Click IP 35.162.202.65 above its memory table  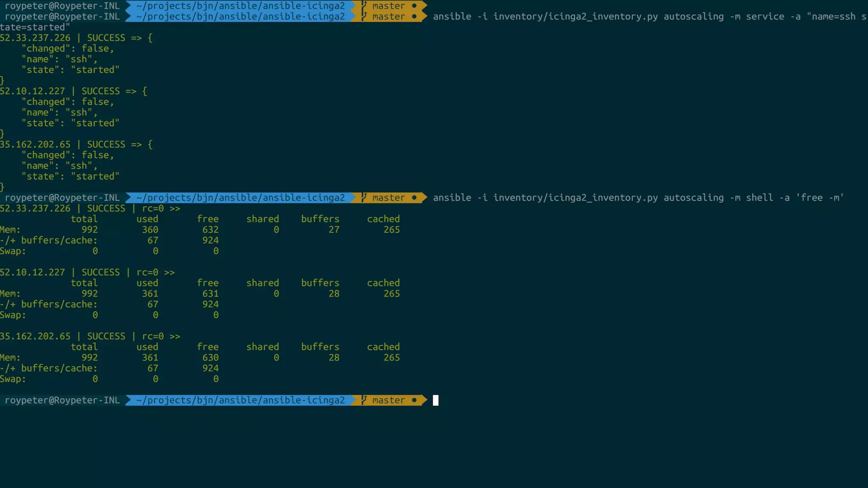click(35, 336)
